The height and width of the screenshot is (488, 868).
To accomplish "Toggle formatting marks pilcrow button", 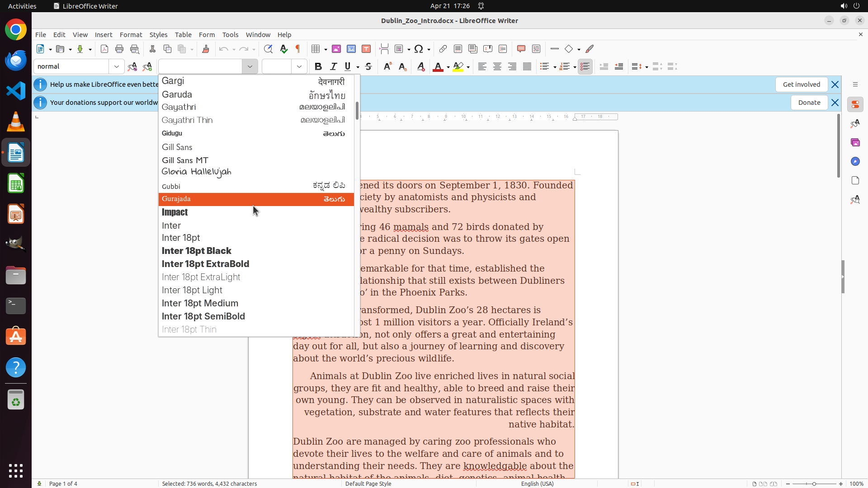I will point(298,49).
